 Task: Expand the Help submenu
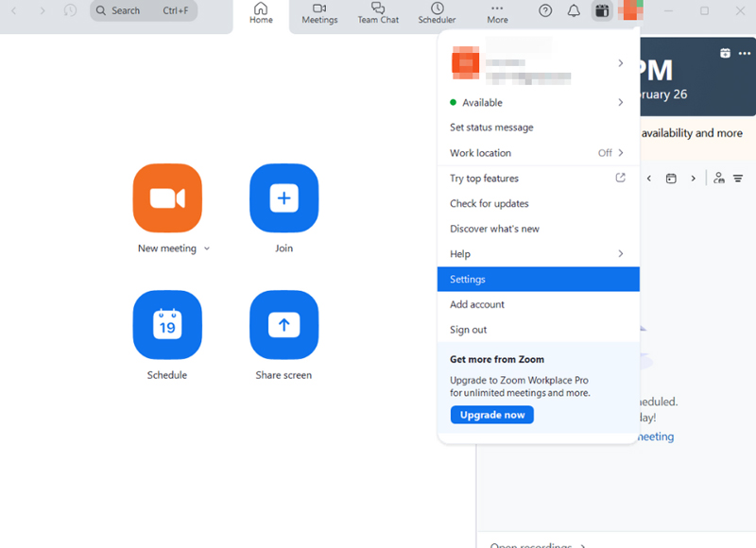tap(620, 253)
